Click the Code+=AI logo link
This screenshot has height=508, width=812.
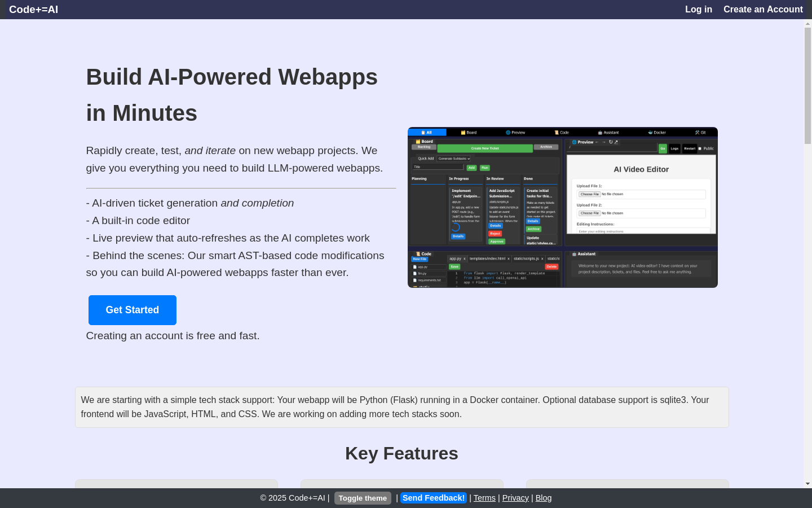click(33, 10)
